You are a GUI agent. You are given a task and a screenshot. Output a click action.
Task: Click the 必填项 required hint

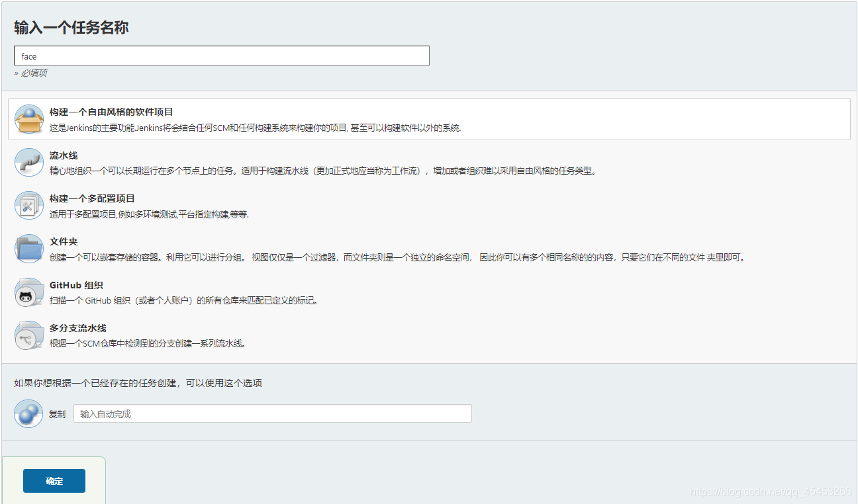[x=30, y=73]
